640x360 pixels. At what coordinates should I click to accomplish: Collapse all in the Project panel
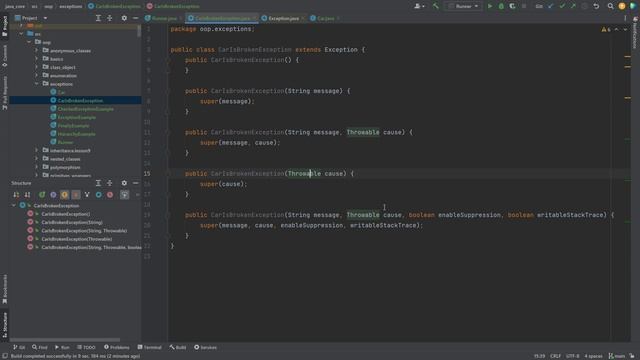(x=109, y=18)
